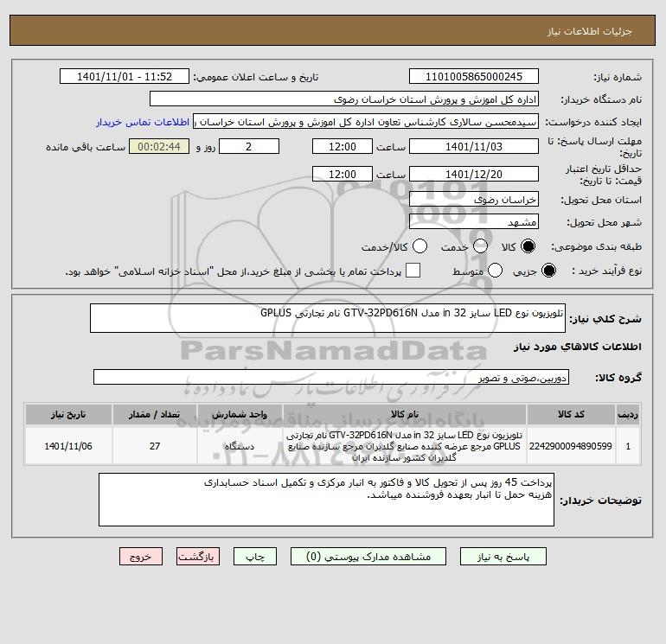Click the request creator field
The image size is (666, 644).
coord(366,122)
